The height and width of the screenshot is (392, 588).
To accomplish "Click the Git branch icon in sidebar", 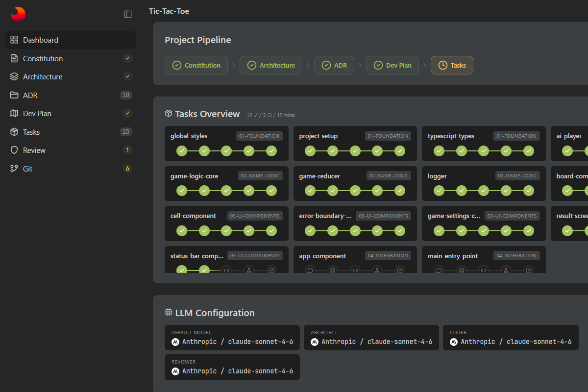I will point(14,168).
